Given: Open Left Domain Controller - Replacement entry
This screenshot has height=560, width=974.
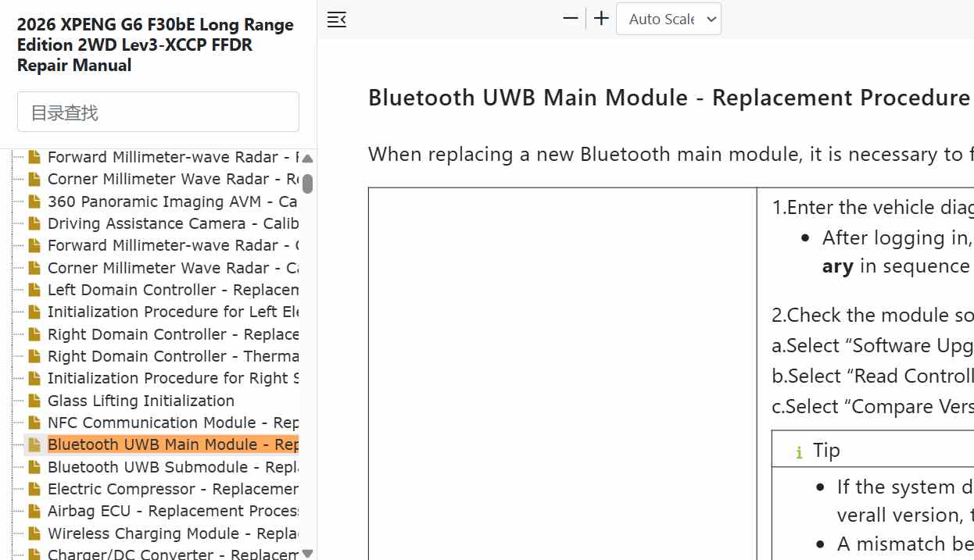Looking at the screenshot, I should (x=173, y=290).
